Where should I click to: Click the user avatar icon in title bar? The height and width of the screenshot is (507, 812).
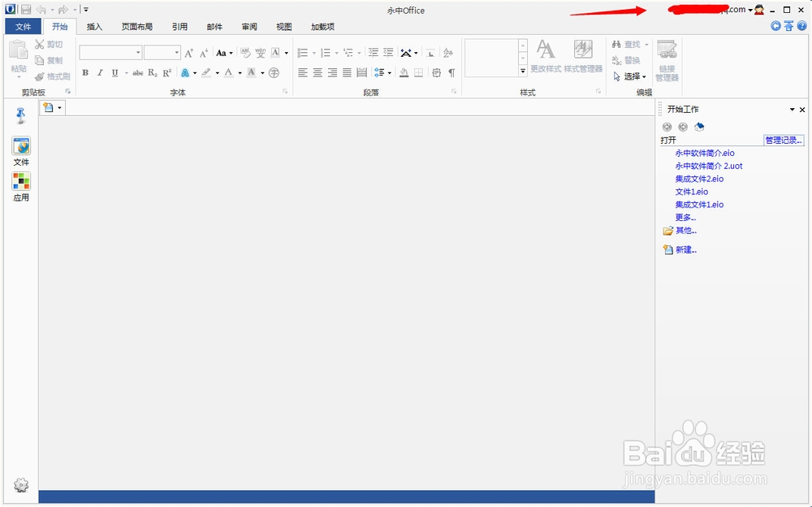759,9
